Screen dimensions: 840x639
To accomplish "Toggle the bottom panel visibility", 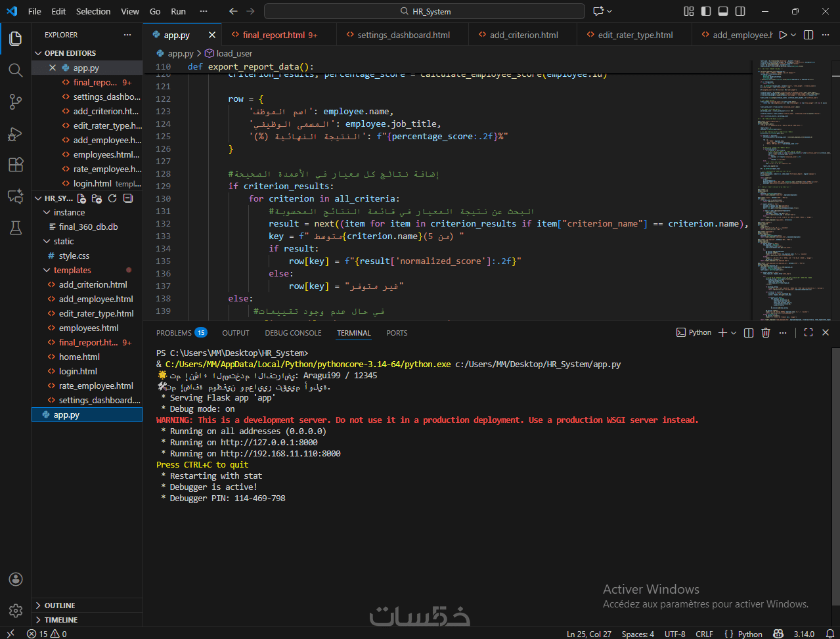I will 723,11.
